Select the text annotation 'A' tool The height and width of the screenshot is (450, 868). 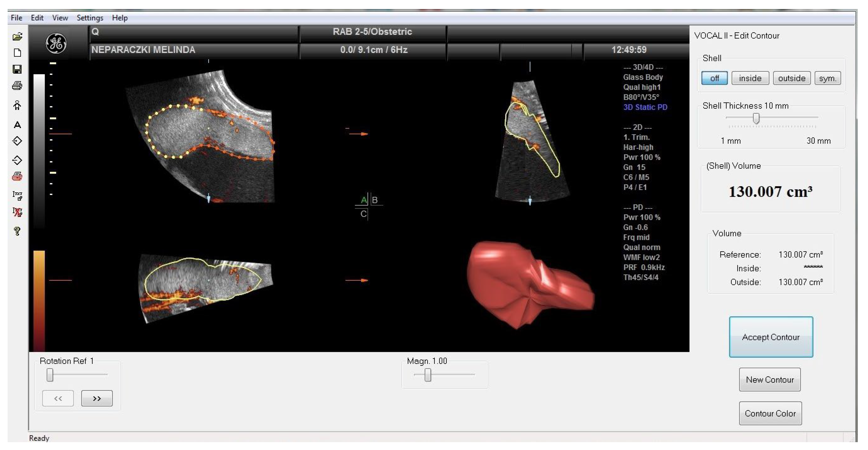coord(17,125)
